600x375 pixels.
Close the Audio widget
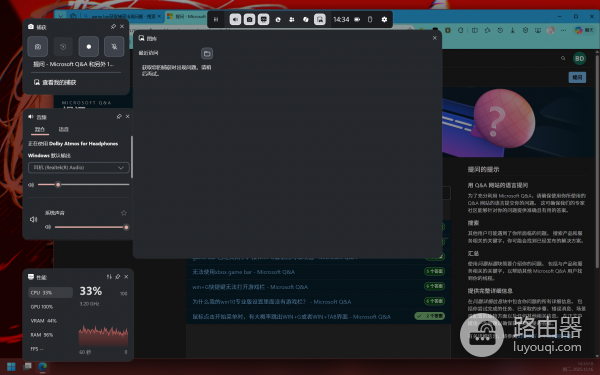click(127, 116)
